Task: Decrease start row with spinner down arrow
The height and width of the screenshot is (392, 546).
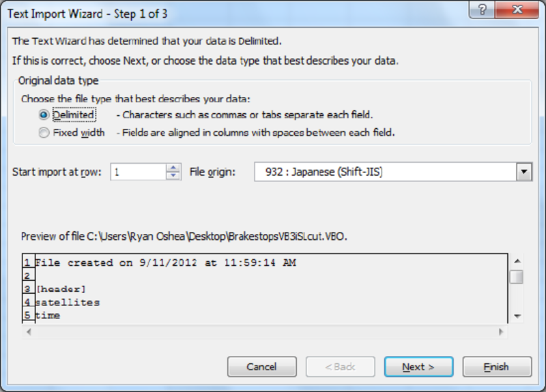Action: tap(173, 177)
